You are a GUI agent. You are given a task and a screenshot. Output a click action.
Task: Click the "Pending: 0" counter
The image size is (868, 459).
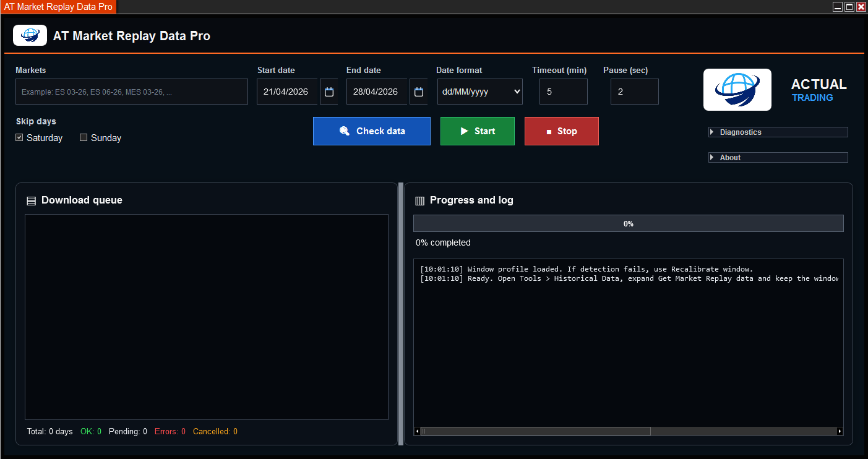click(x=128, y=431)
